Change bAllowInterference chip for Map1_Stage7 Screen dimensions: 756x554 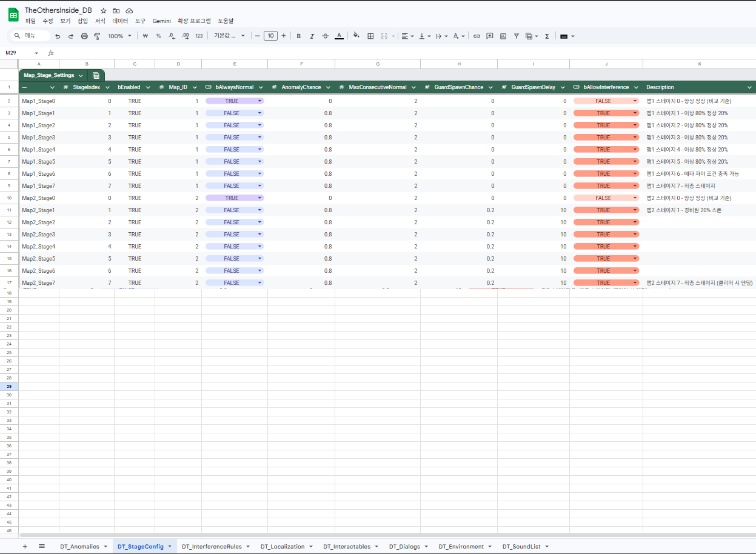click(x=606, y=186)
